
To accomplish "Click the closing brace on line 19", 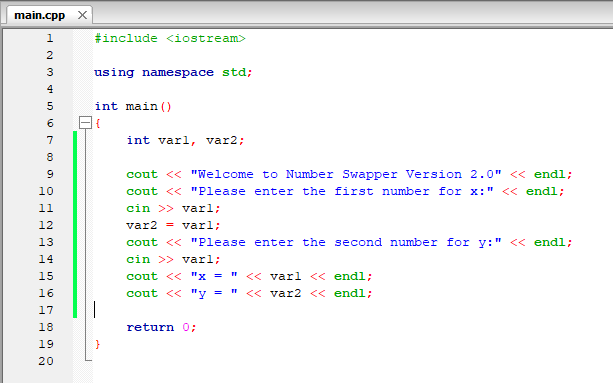I will (98, 344).
